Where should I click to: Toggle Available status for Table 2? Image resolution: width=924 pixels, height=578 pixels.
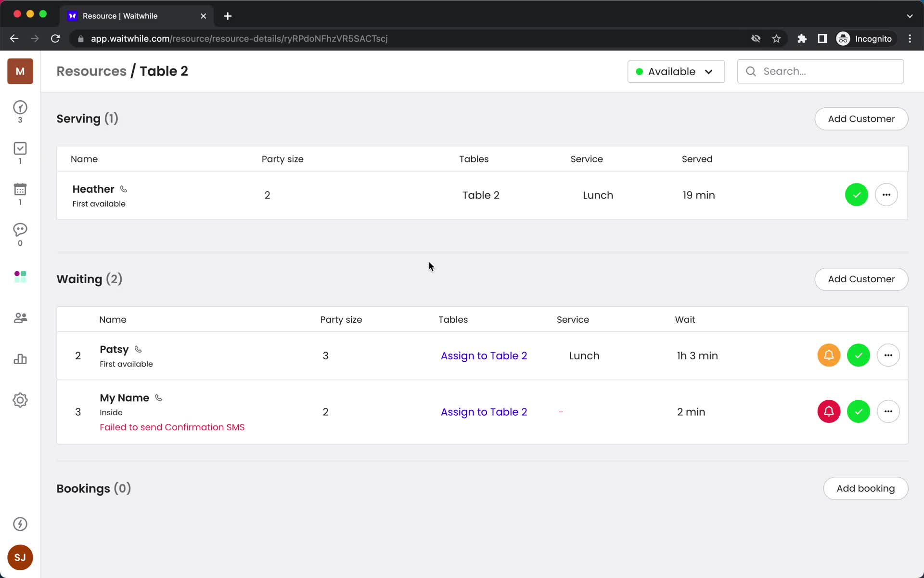pos(675,71)
